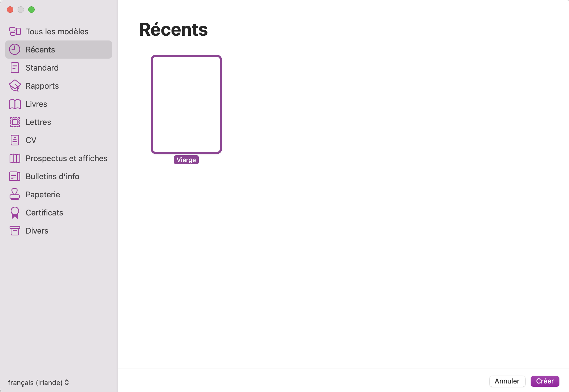Click the green full-screen window button
This screenshot has width=569, height=392.
click(31, 10)
